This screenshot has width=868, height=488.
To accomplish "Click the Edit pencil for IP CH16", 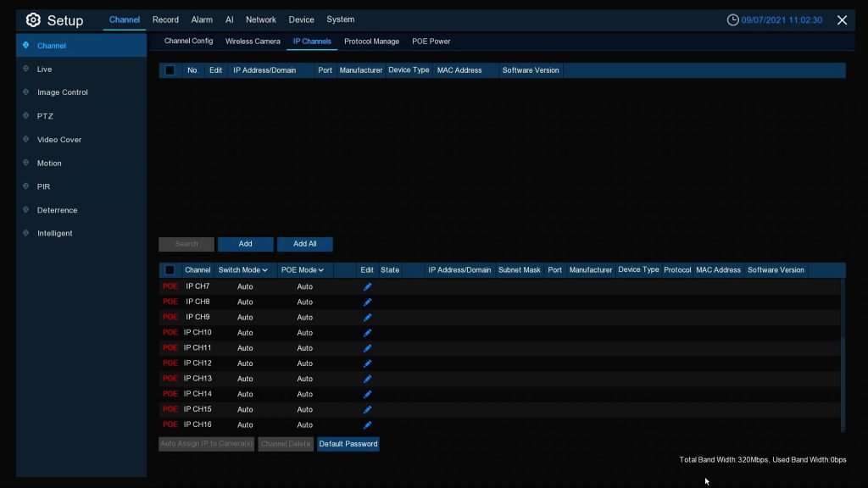I will point(367,425).
